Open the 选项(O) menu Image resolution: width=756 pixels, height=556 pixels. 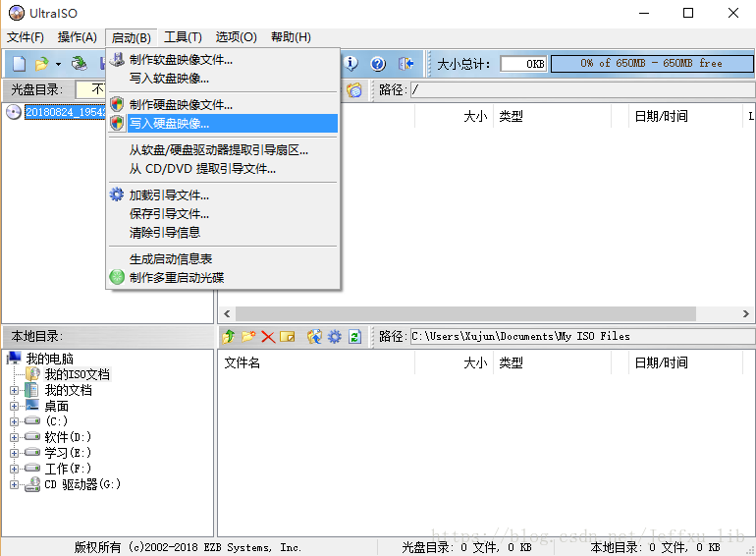coord(236,37)
